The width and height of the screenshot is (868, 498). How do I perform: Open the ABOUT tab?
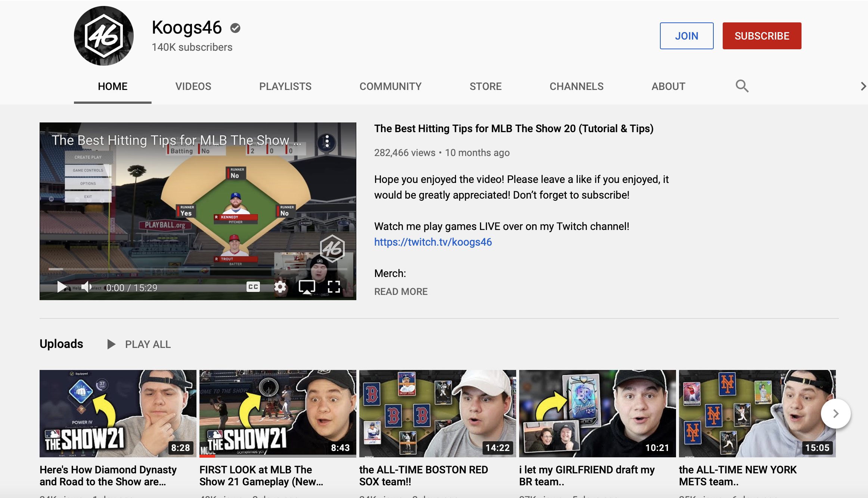[x=669, y=86]
